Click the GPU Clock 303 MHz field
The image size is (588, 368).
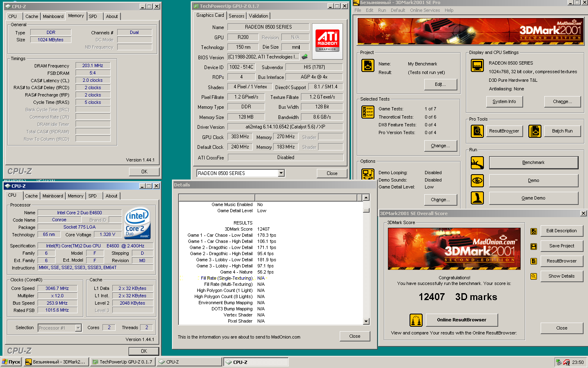pos(240,137)
